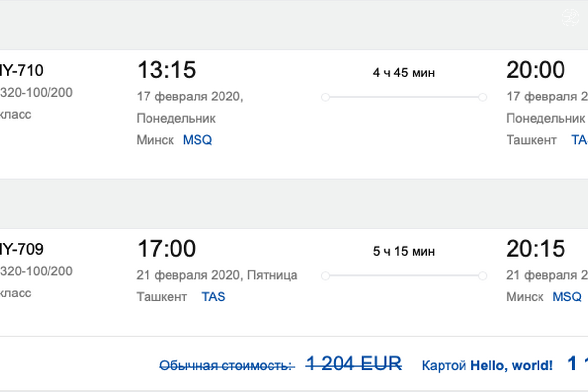
Task: Select the 20:15 arrival time in Минск
Action: [536, 248]
